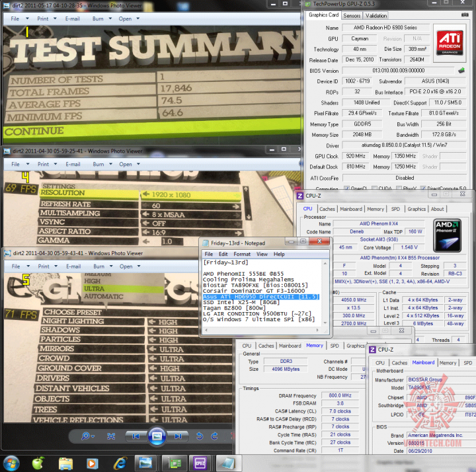
Task: Click the 'SSD Intel X25-M [80GB]' line in Notepad
Action: point(241,302)
